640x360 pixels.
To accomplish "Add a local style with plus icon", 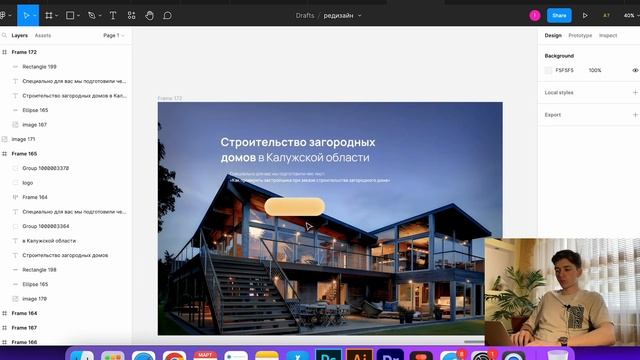I will click(635, 93).
